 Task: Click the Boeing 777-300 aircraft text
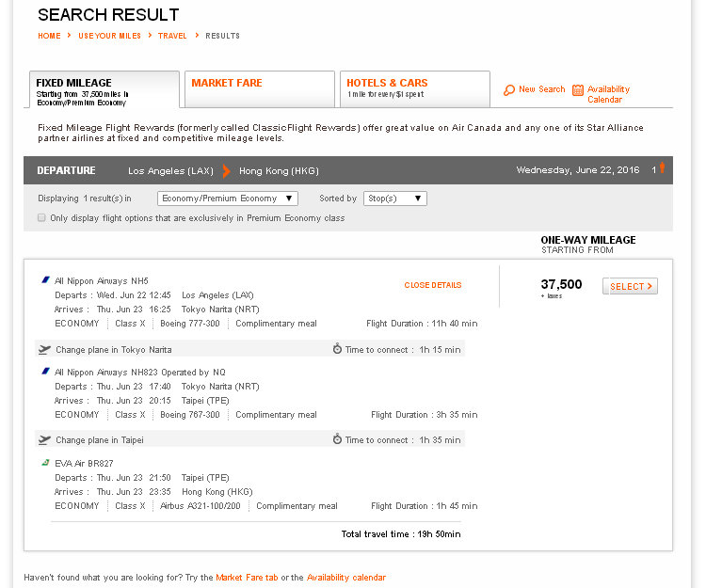click(x=190, y=324)
